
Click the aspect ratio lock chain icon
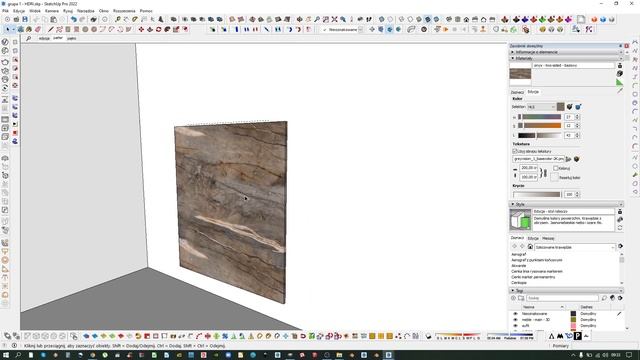tap(544, 173)
